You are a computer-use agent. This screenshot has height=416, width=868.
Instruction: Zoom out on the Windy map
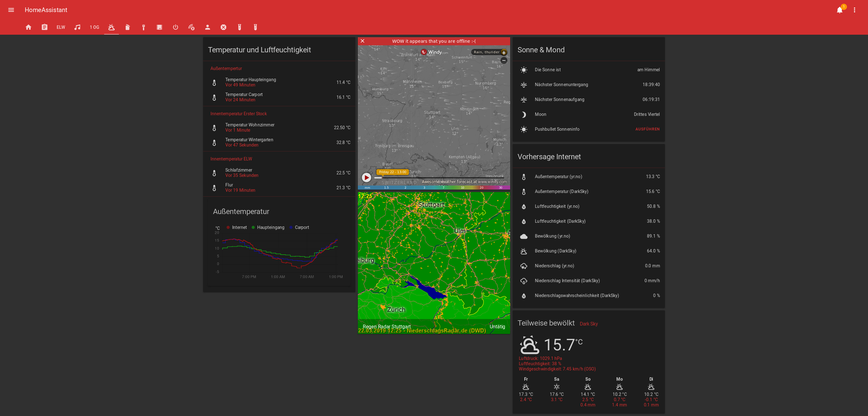pos(504,60)
